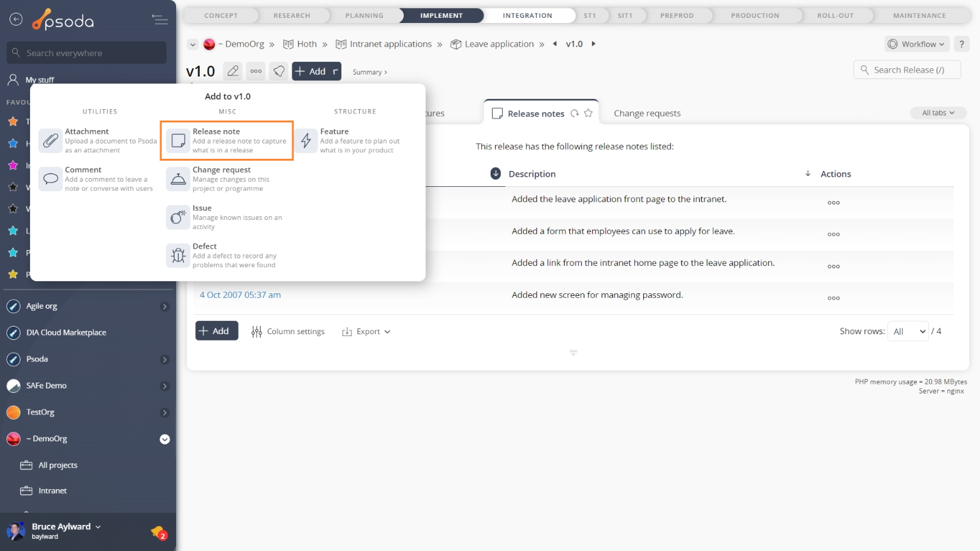Expand the SAFe Demo sidebar item
The height and width of the screenshot is (551, 980).
pos(165,386)
